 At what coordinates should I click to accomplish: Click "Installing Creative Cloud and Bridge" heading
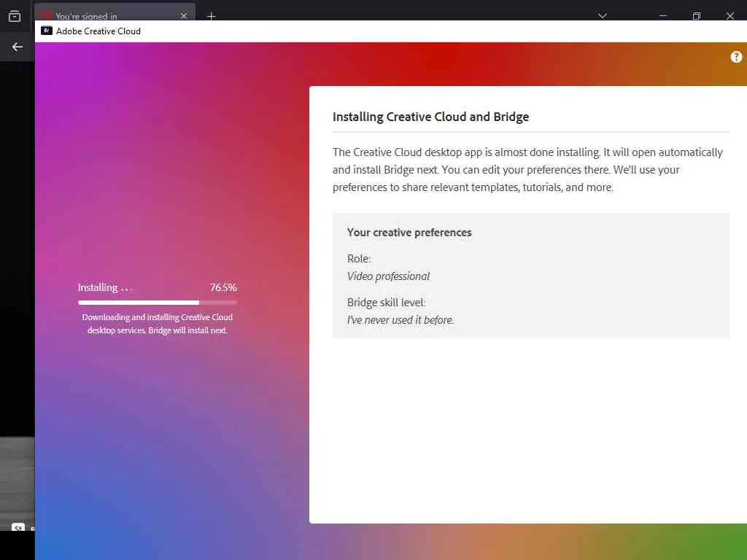point(430,117)
